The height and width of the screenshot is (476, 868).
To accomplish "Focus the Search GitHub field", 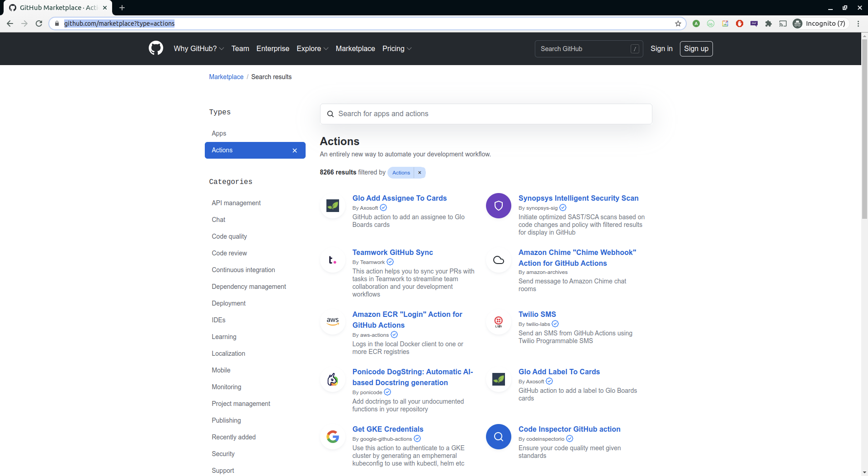I will 589,49.
